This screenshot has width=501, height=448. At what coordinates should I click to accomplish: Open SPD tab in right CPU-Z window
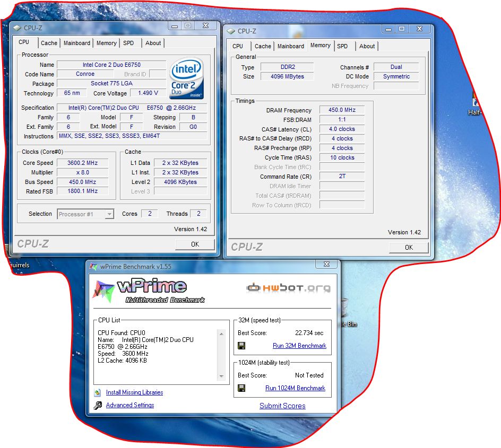click(342, 46)
